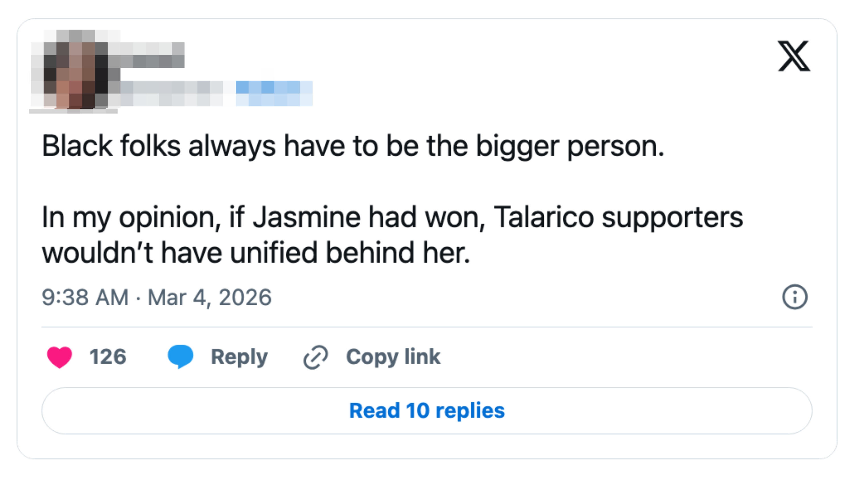Open Read 10 replies
854x504 pixels.
(427, 411)
